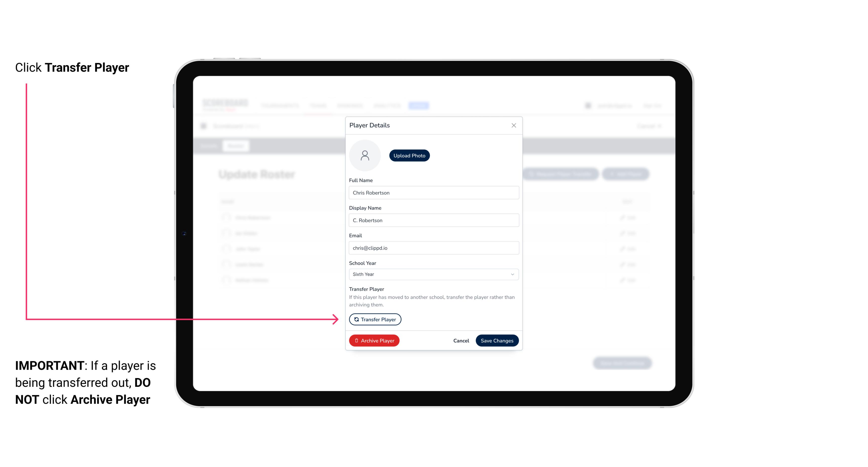The height and width of the screenshot is (467, 868).
Task: Click the person silhouette profile icon
Action: coord(365,155)
